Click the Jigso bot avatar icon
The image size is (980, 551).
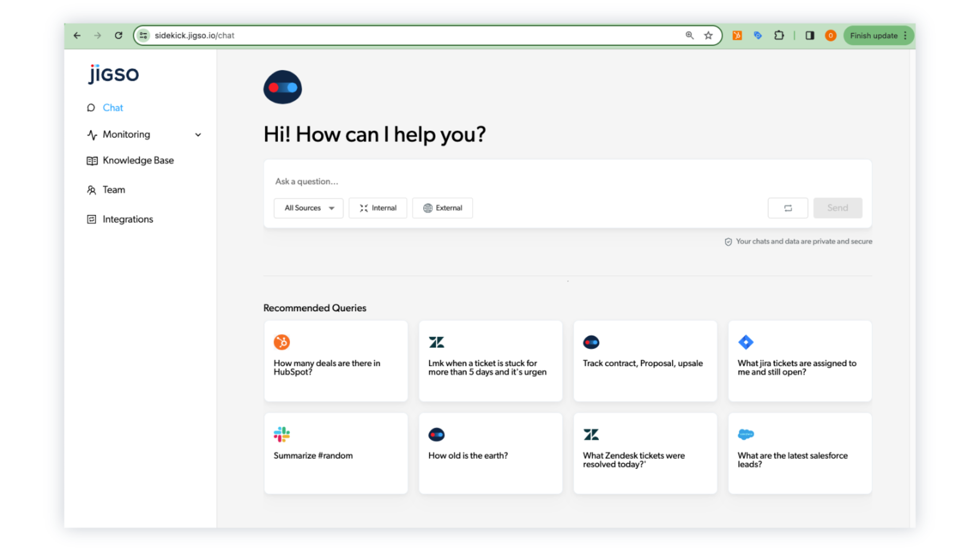[282, 87]
